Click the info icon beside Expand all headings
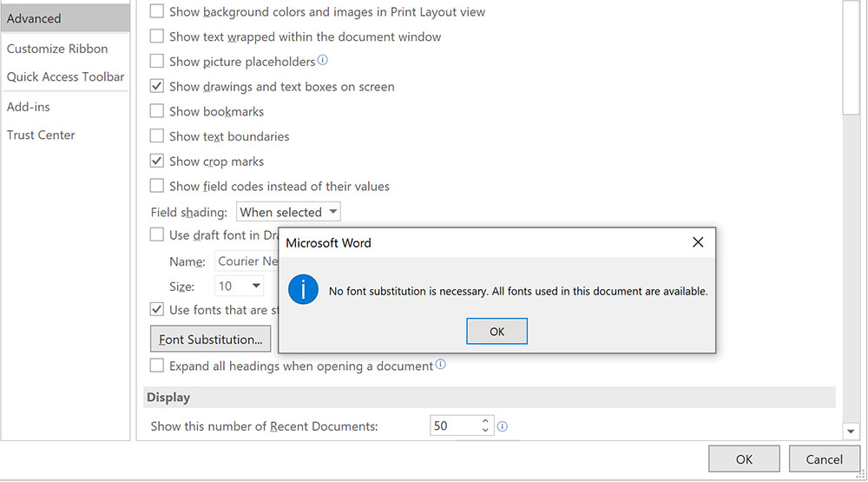The width and height of the screenshot is (868, 482). [440, 364]
